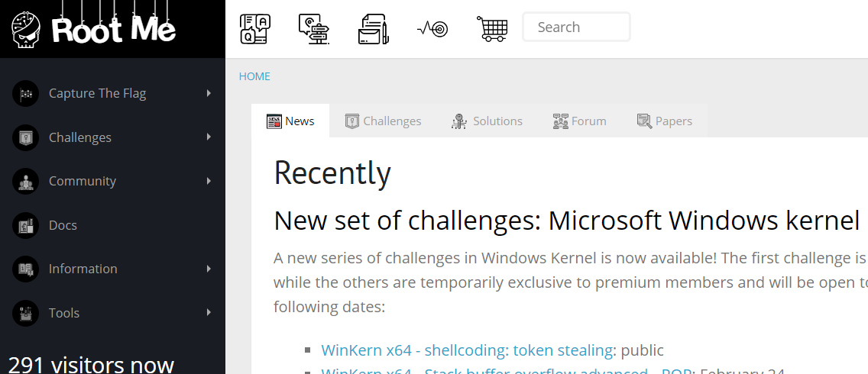The image size is (868, 374).
Task: Click the Root Me skull logo
Action: (25, 29)
